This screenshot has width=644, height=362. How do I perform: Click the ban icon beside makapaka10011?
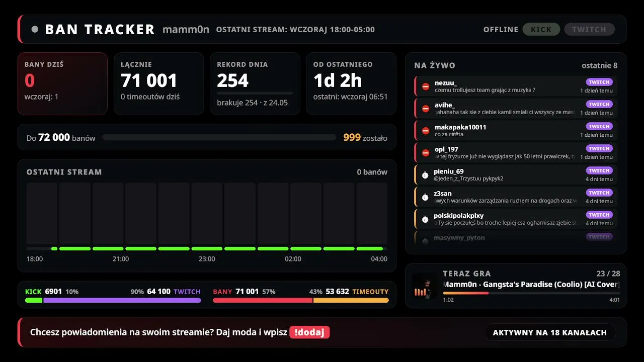[x=426, y=131]
